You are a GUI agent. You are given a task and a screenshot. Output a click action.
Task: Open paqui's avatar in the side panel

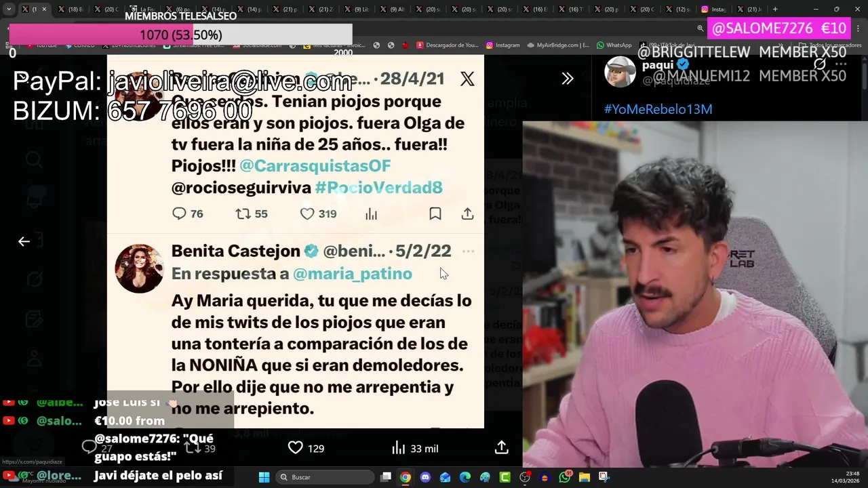(620, 72)
